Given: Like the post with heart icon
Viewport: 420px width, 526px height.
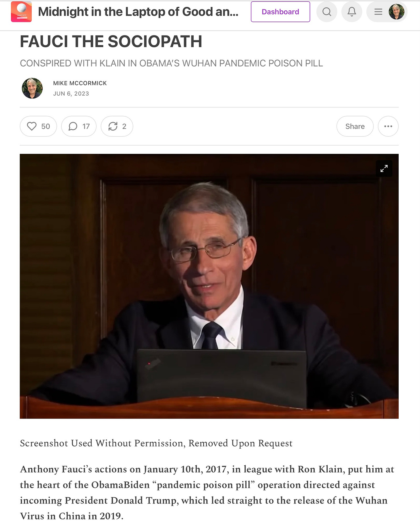Looking at the screenshot, I should pyautogui.click(x=32, y=126).
